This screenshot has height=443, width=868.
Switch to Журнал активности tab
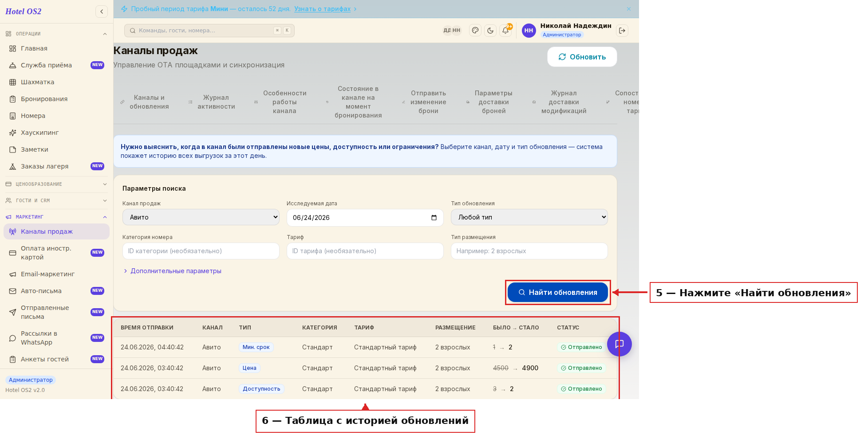point(212,102)
